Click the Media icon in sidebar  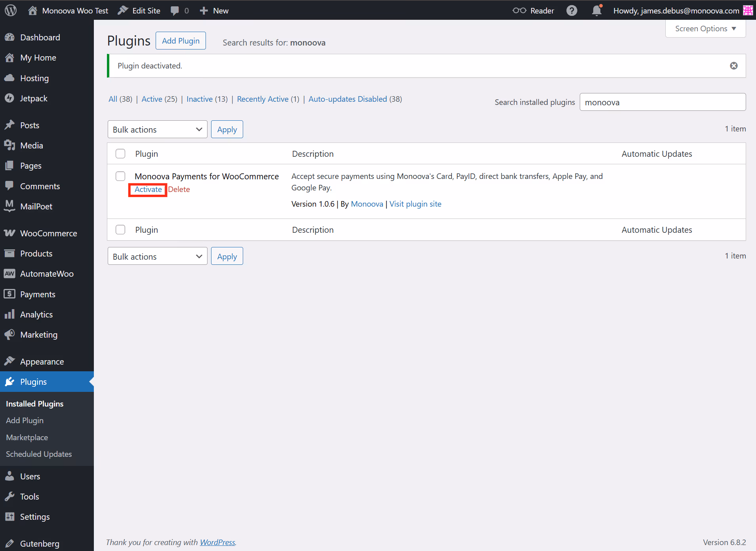pyautogui.click(x=10, y=145)
